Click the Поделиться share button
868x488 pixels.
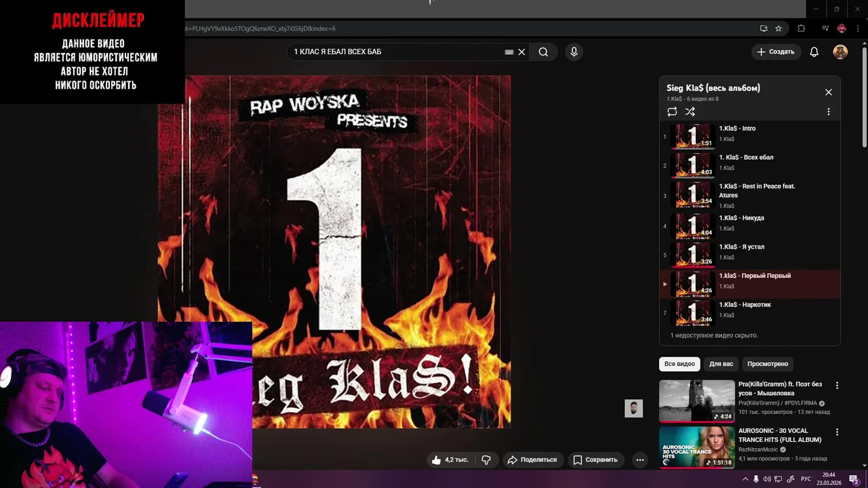[532, 460]
